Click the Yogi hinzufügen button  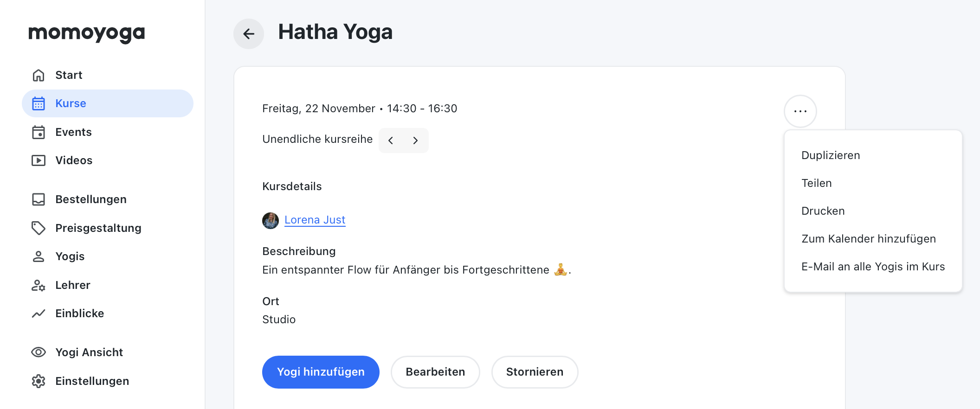point(321,372)
